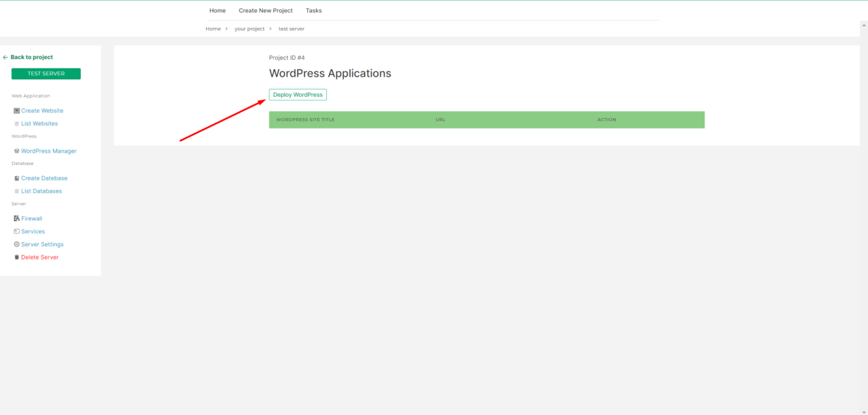Screen dimensions: 868x415
Task: Expand the chevron after Home in breadcrumb
Action: pos(226,28)
